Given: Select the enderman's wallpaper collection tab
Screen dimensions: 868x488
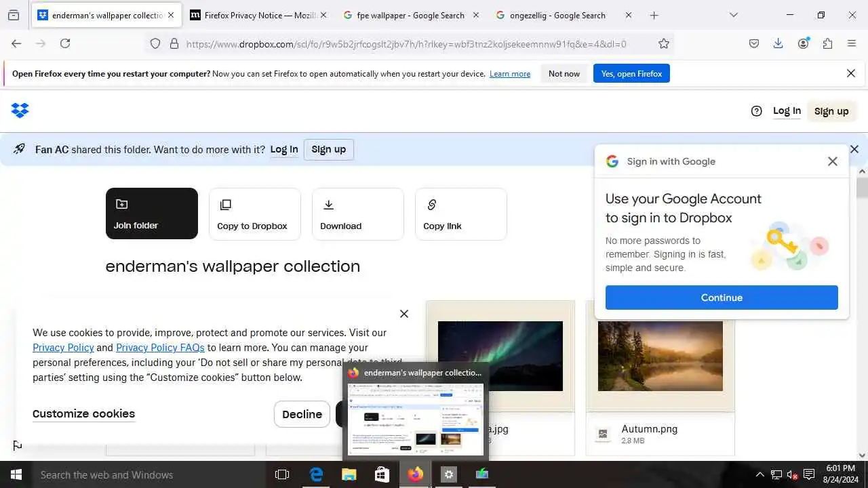Looking at the screenshot, I should (x=106, y=15).
